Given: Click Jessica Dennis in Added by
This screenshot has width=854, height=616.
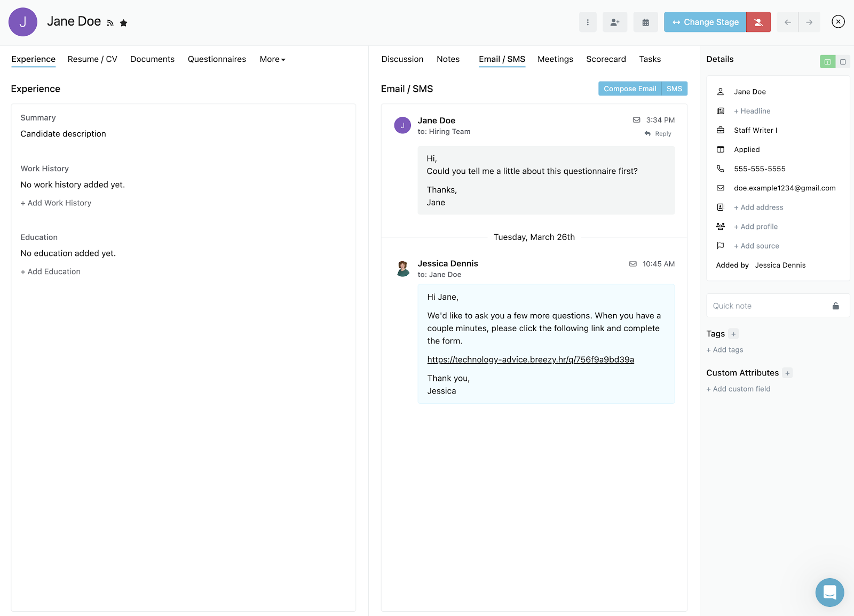Looking at the screenshot, I should coord(780,265).
